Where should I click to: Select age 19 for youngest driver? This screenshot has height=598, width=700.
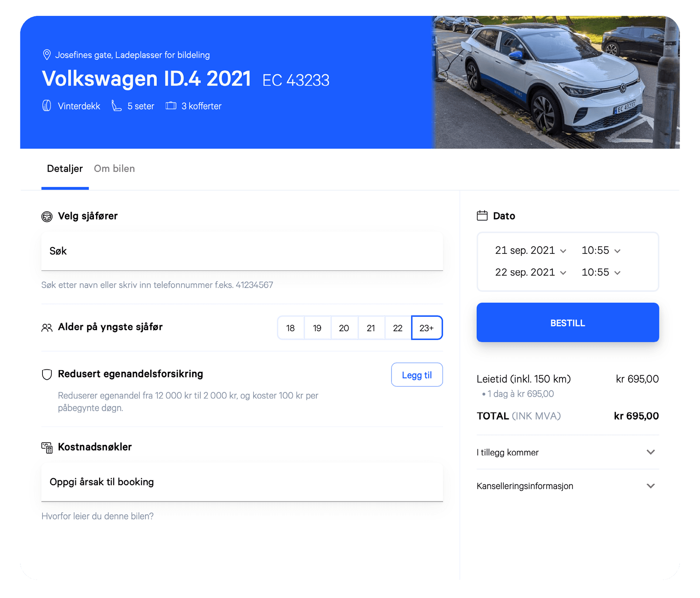point(317,328)
